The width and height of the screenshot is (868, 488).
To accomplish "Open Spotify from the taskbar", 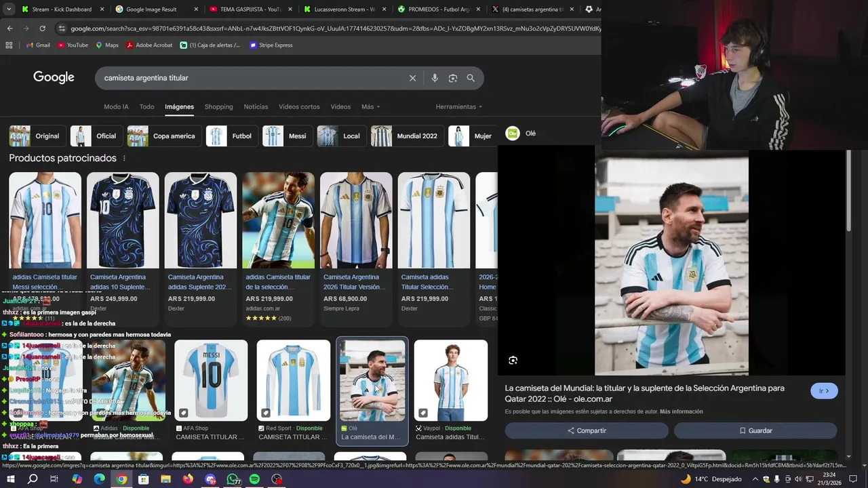I will coord(254,479).
